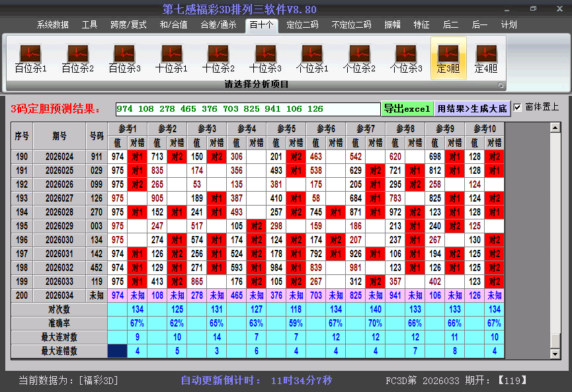This screenshot has width=572, height=392.
Task: Open the 十位杀1 analysis icon
Action: (171, 58)
